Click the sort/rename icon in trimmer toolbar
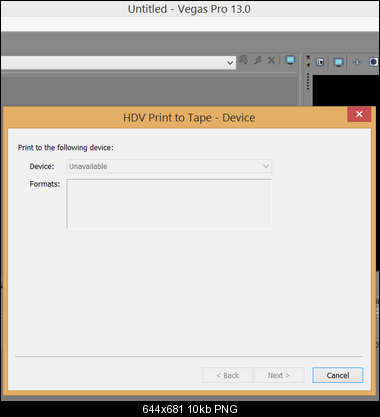Viewport: 380px width, 417px height. point(243,60)
